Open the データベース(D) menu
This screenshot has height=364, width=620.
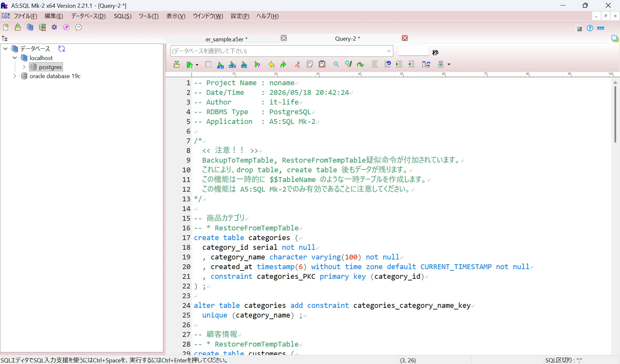88,16
